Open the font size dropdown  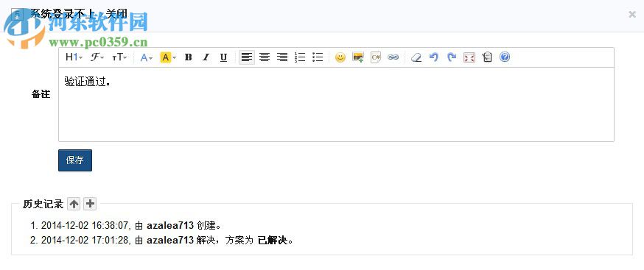119,57
